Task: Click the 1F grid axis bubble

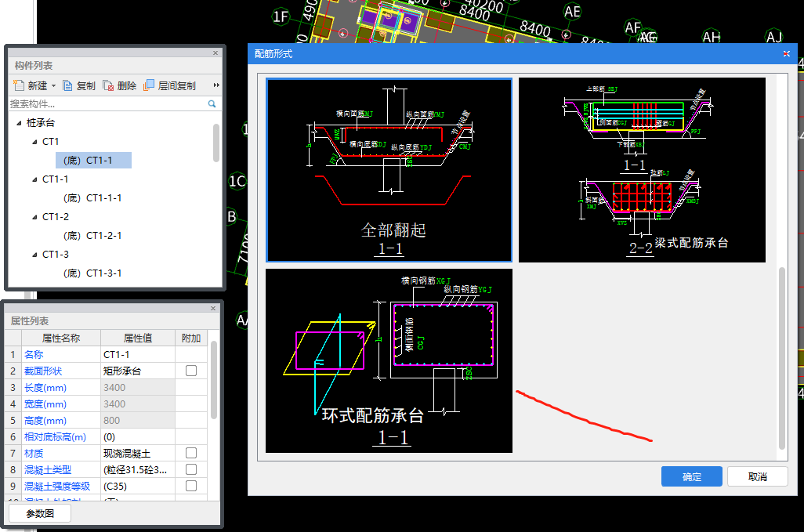Action: 281,17
